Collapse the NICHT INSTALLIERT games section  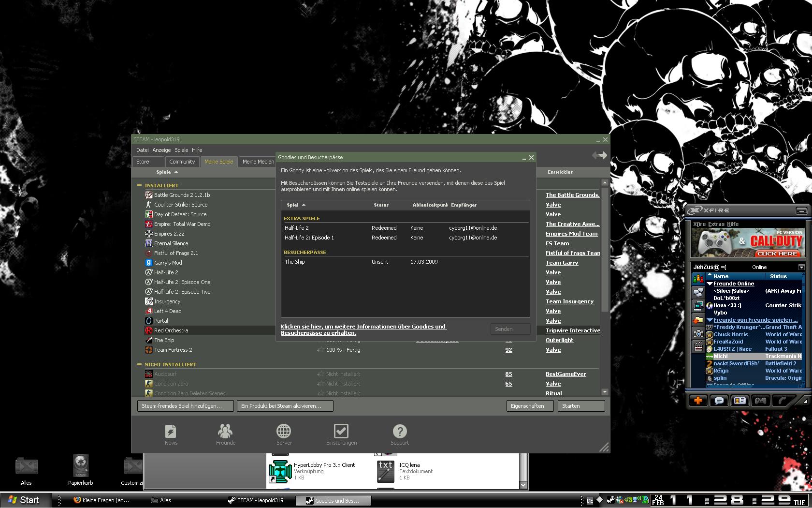[x=139, y=364]
